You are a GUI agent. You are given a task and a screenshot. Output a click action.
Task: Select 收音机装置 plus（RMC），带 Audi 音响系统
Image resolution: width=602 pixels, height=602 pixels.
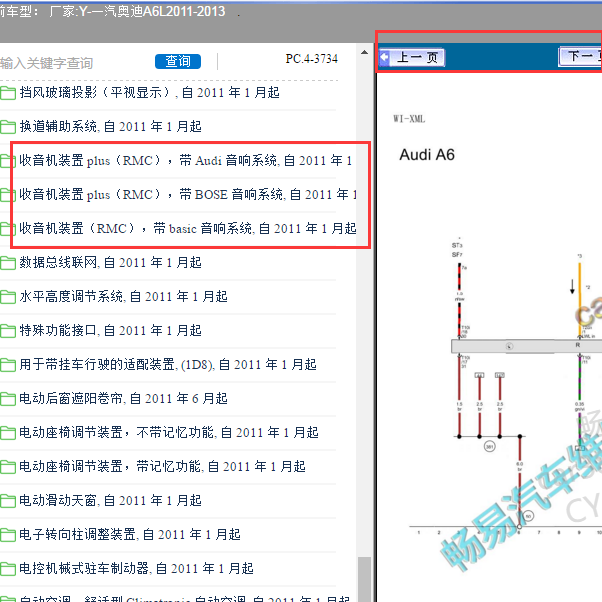click(186, 160)
